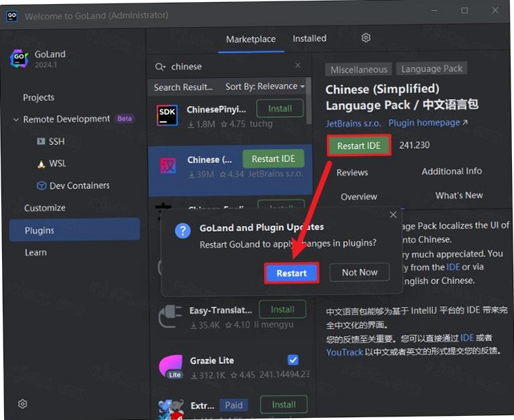This screenshot has height=420, width=514.
Task: Open Learn in the sidebar
Action: pos(36,253)
